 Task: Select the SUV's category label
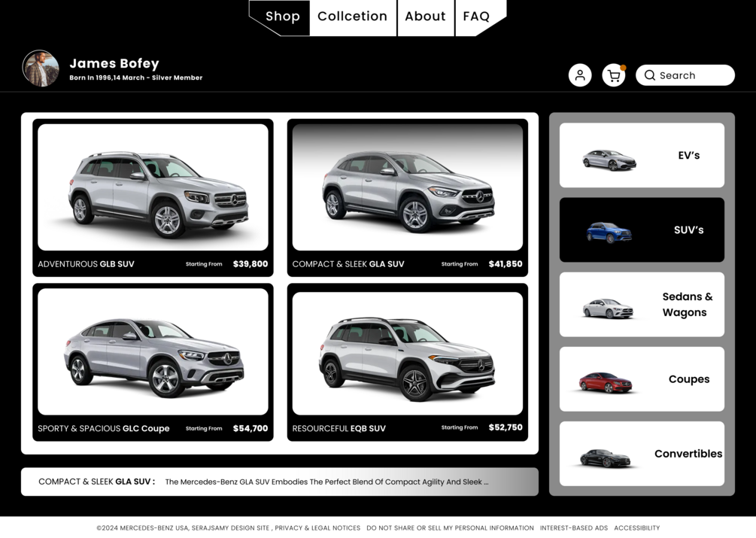tap(688, 230)
